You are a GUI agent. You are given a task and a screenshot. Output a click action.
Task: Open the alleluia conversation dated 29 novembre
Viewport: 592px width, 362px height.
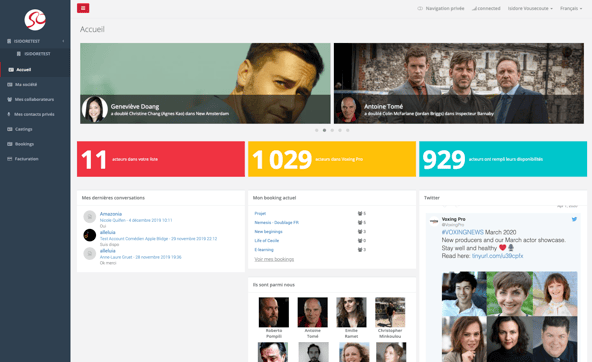(108, 232)
